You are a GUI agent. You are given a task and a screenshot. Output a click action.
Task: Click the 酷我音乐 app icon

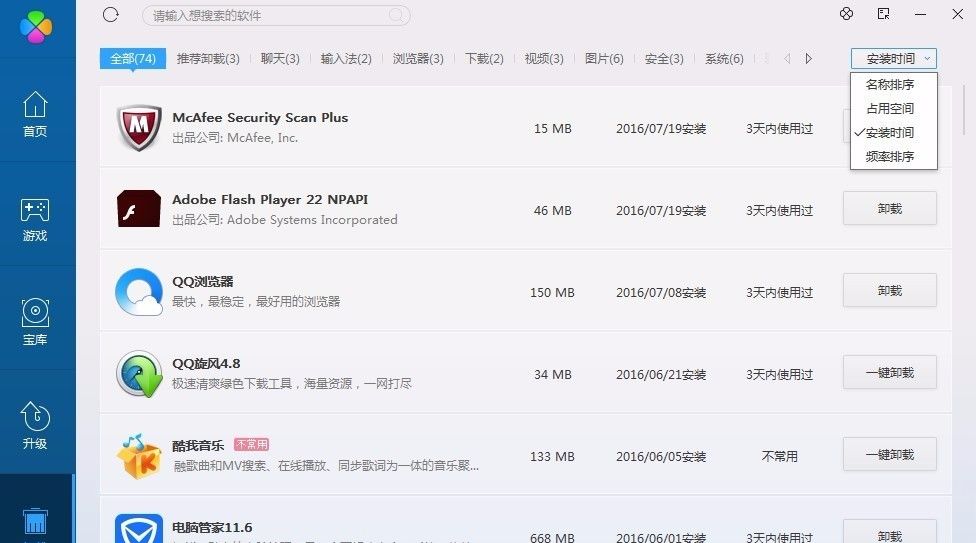pyautogui.click(x=139, y=456)
